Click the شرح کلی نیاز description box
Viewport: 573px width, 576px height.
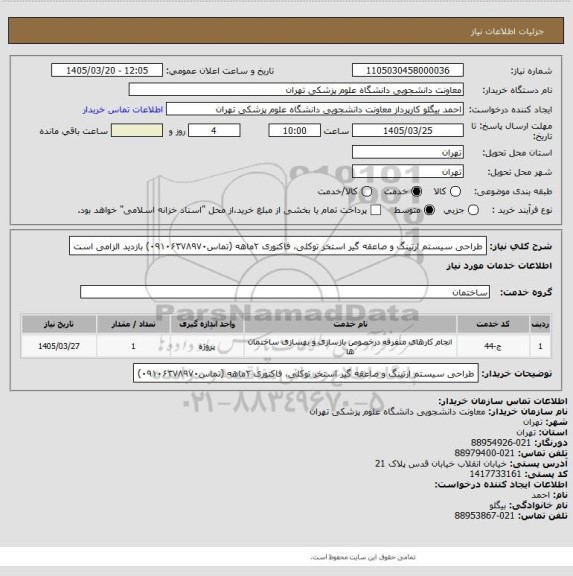278,246
